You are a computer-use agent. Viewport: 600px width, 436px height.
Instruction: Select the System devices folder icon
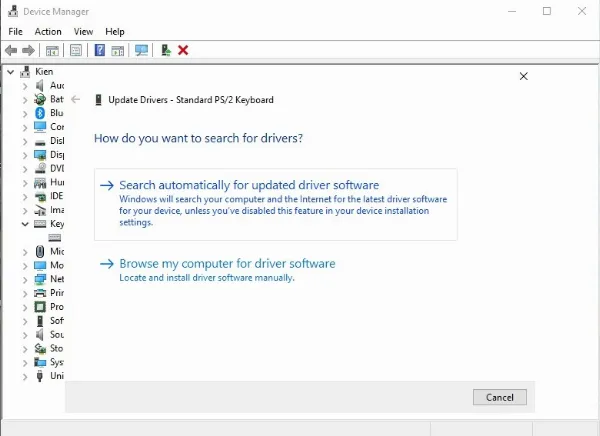tap(40, 362)
